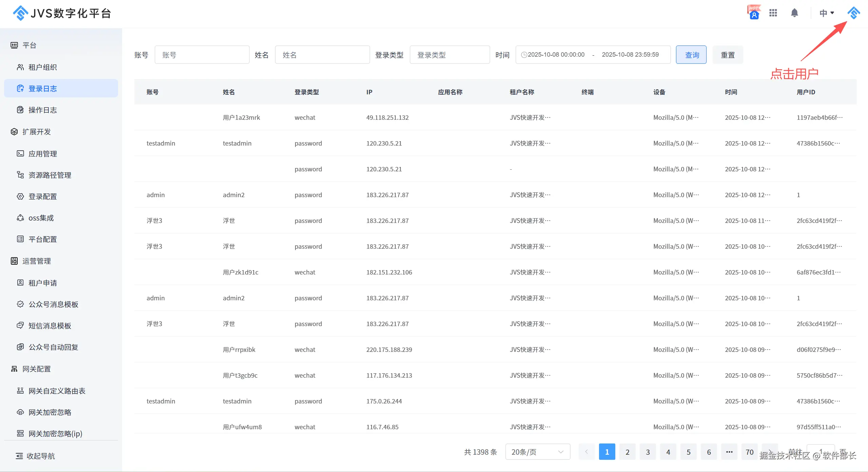Open the language switcher dropdown
Screen dimensions: 868x472
(x=826, y=13)
